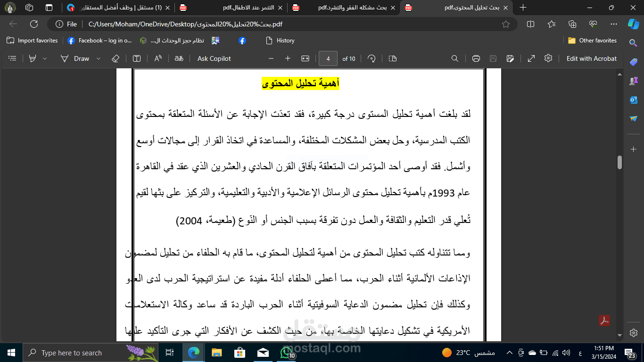Open the Collections panel
644x362 pixels.
[572, 24]
